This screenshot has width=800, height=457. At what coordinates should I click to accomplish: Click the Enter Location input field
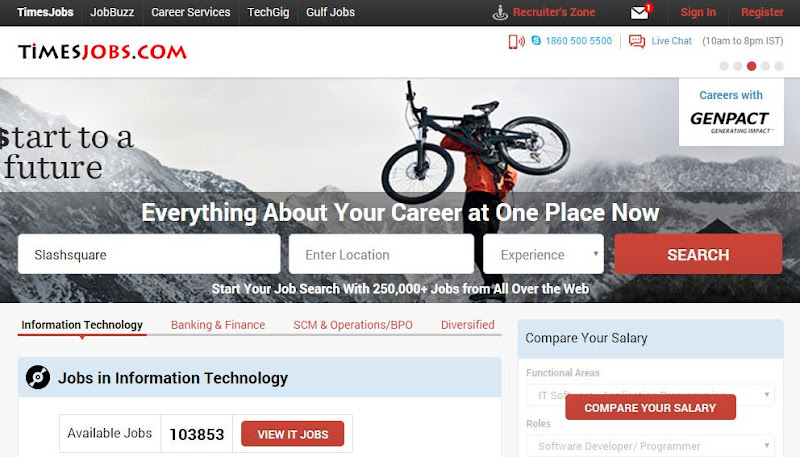tap(381, 254)
